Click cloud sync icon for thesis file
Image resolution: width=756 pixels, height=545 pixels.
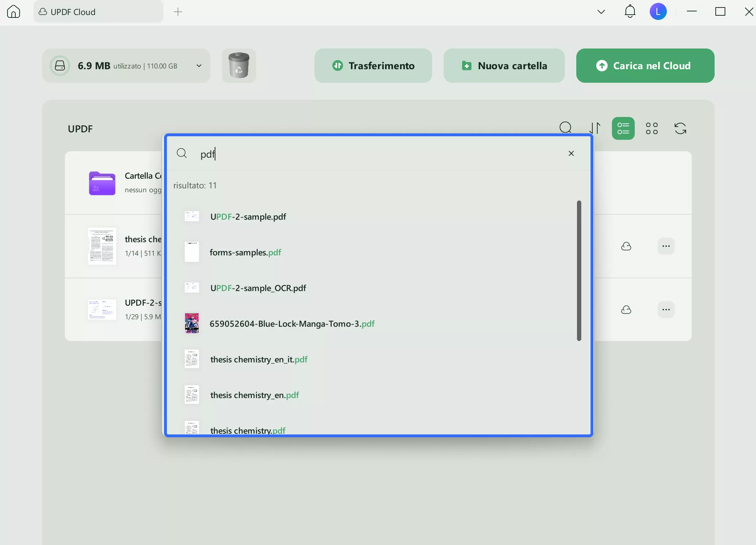coord(626,246)
